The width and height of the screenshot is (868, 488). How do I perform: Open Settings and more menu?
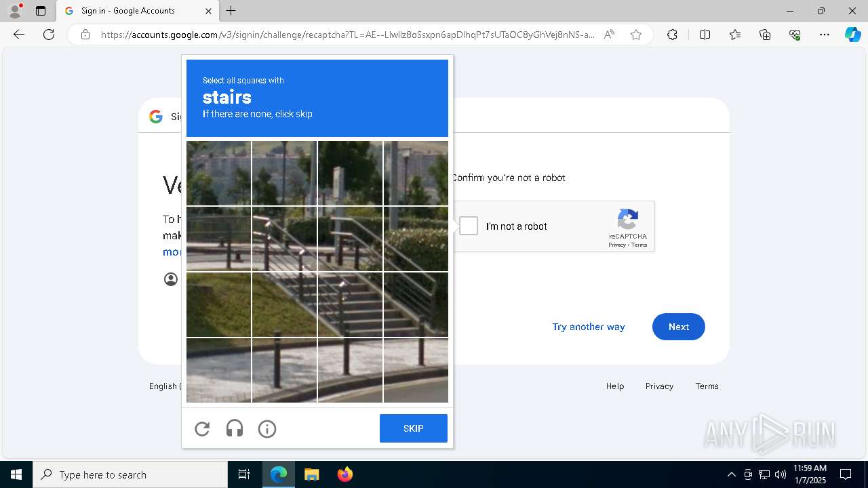click(825, 35)
